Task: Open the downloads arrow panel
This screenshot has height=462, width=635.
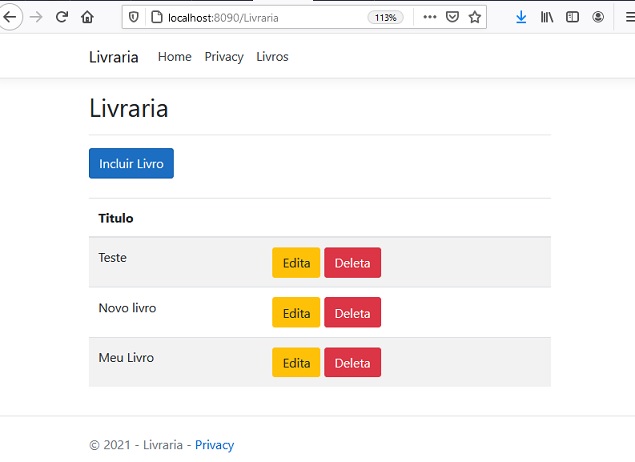Action: click(x=521, y=17)
